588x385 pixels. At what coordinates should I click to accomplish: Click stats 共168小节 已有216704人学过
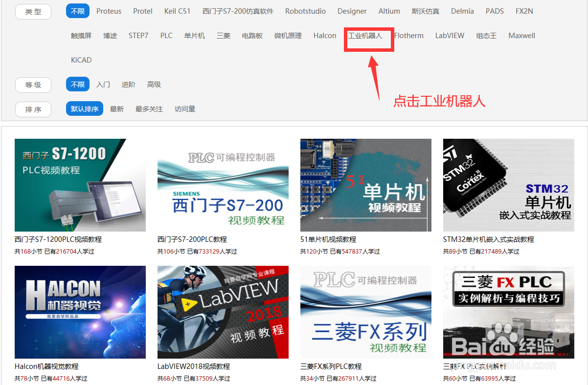54,252
